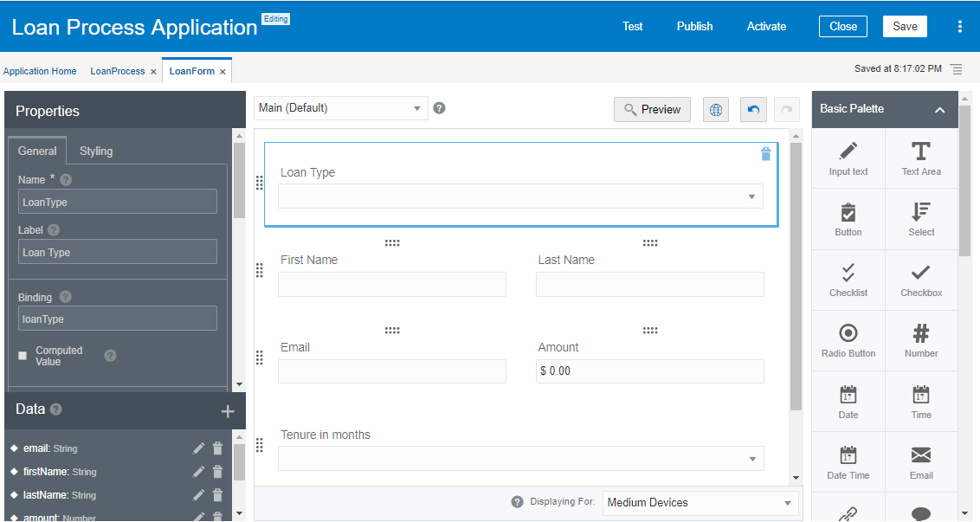Select the Checklist palette item
The width and height of the screenshot is (980, 522).
pyautogui.click(x=848, y=280)
